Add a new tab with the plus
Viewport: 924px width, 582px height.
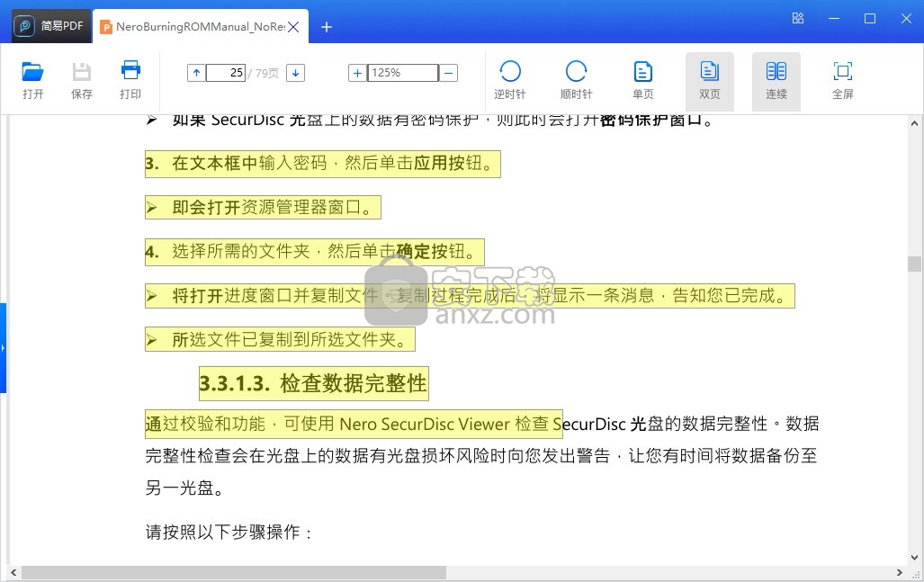327,27
